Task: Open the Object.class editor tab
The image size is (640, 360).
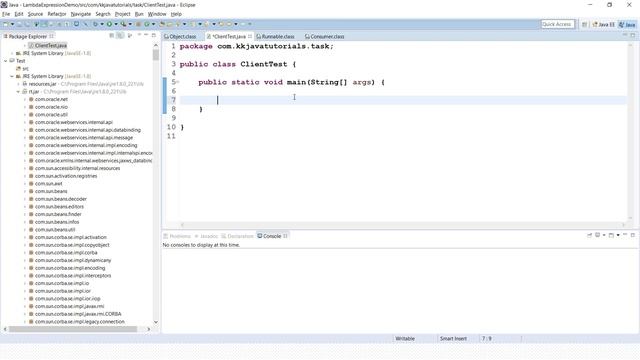Action: coord(180,36)
